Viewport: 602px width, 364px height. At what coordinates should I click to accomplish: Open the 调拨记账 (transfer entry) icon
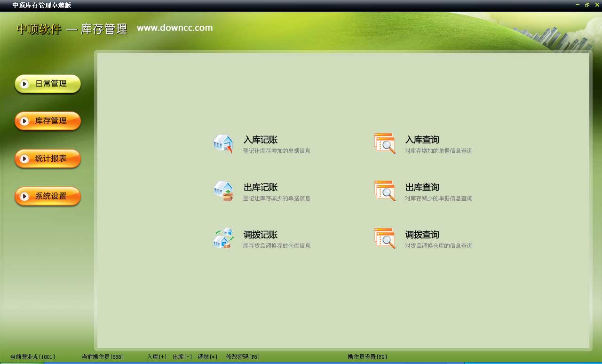pyautogui.click(x=260, y=235)
